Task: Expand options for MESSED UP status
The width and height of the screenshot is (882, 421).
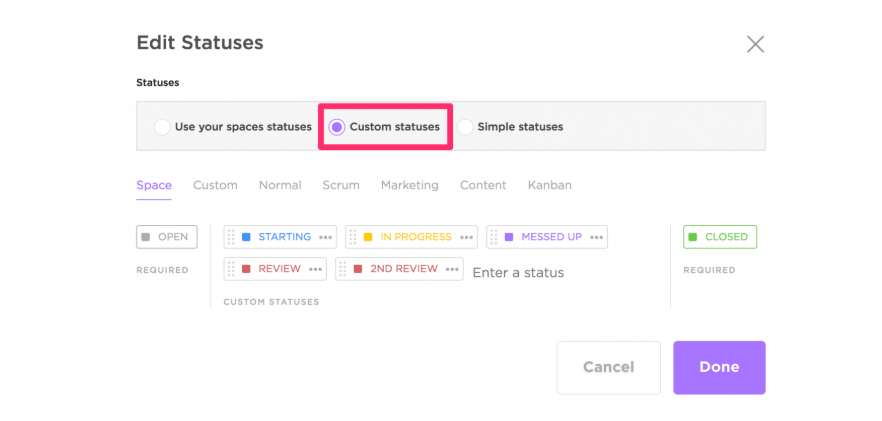Action: tap(596, 237)
